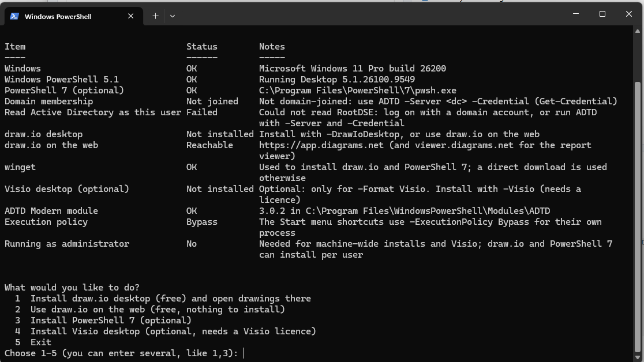Maximize the terminal window

point(602,13)
